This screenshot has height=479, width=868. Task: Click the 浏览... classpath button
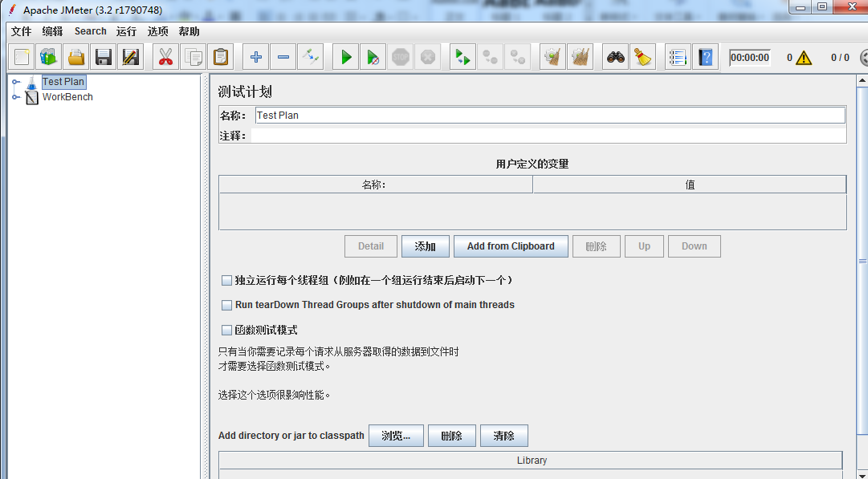point(397,436)
